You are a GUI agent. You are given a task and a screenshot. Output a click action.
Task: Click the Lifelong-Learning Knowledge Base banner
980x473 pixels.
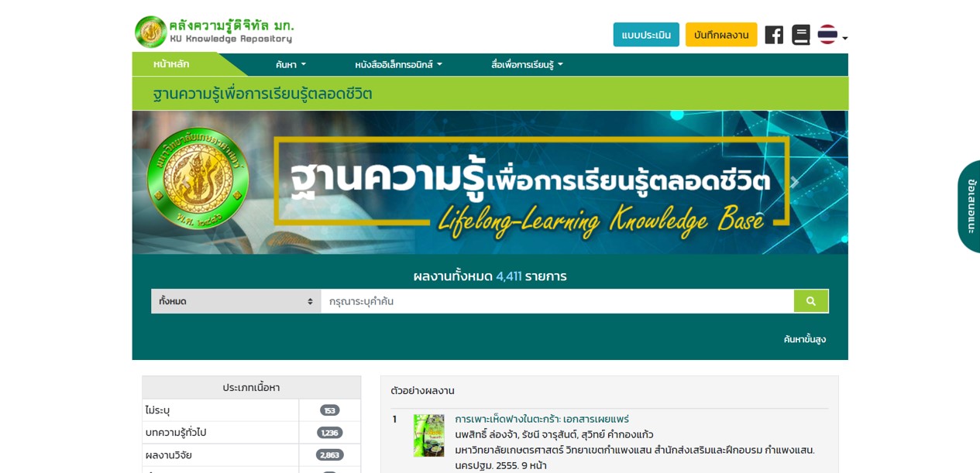click(x=490, y=183)
